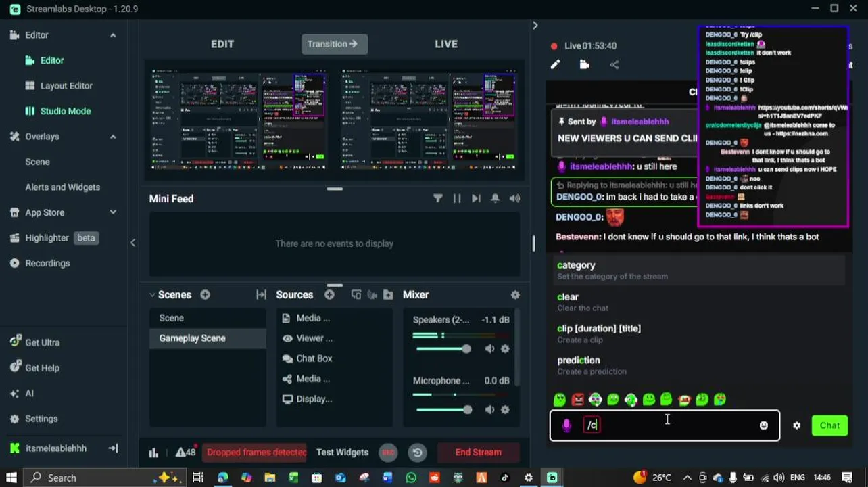Mute the Speakers audio
This screenshot has height=487, width=868.
pyautogui.click(x=489, y=348)
